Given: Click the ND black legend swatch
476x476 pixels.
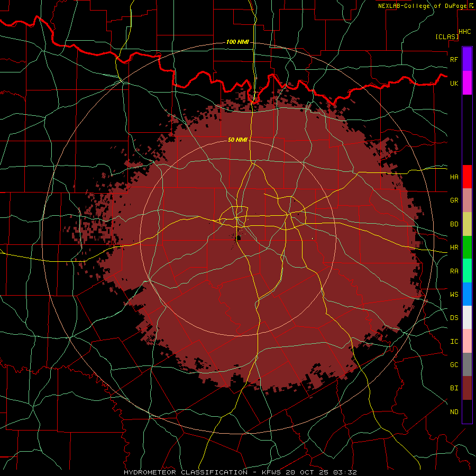Looking at the screenshot, I should click(x=467, y=411).
